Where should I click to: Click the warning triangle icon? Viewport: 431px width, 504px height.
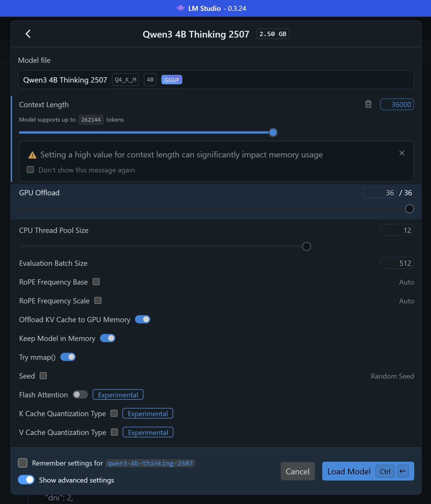coord(32,155)
